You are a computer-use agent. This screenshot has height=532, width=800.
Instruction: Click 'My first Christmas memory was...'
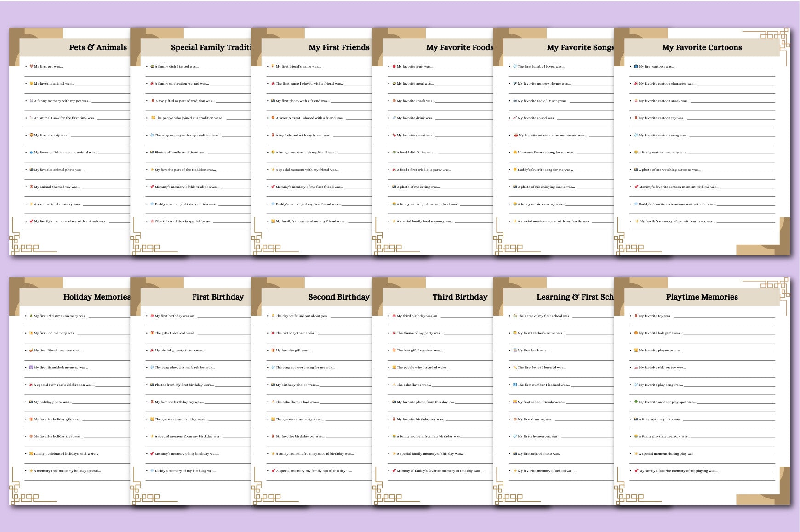pyautogui.click(x=61, y=316)
